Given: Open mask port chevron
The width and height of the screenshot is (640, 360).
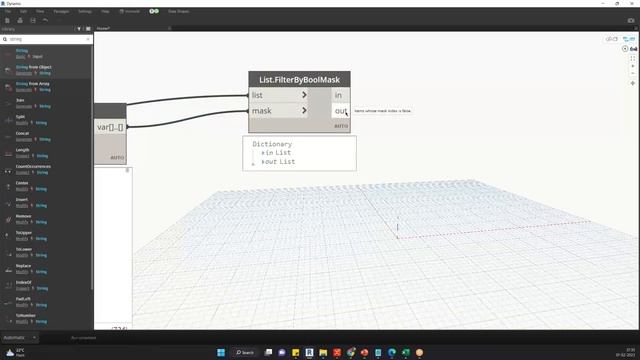Looking at the screenshot, I should (304, 110).
